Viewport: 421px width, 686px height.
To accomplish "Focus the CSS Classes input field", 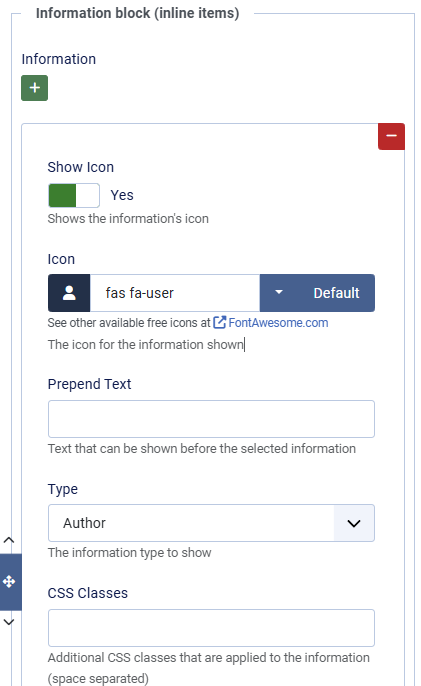I will 211,628.
